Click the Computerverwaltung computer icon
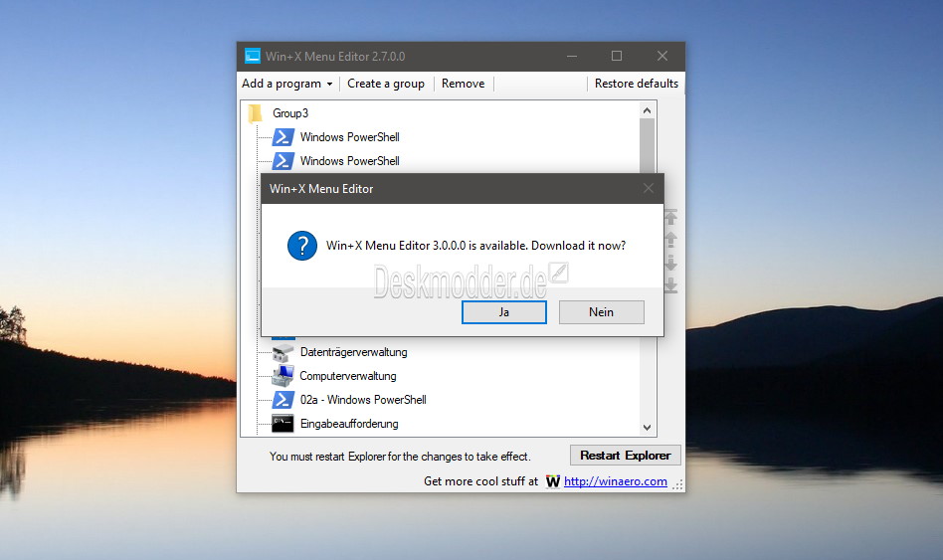The image size is (943, 560). point(283,376)
